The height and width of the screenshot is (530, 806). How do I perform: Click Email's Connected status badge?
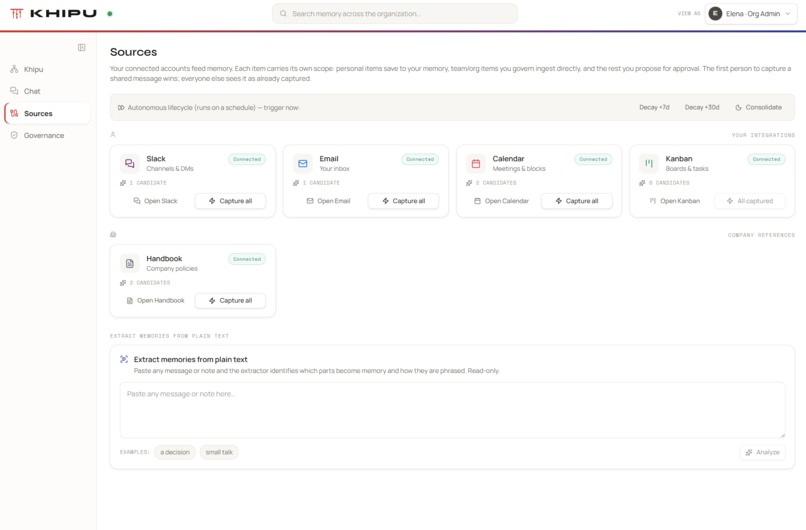tap(420, 159)
